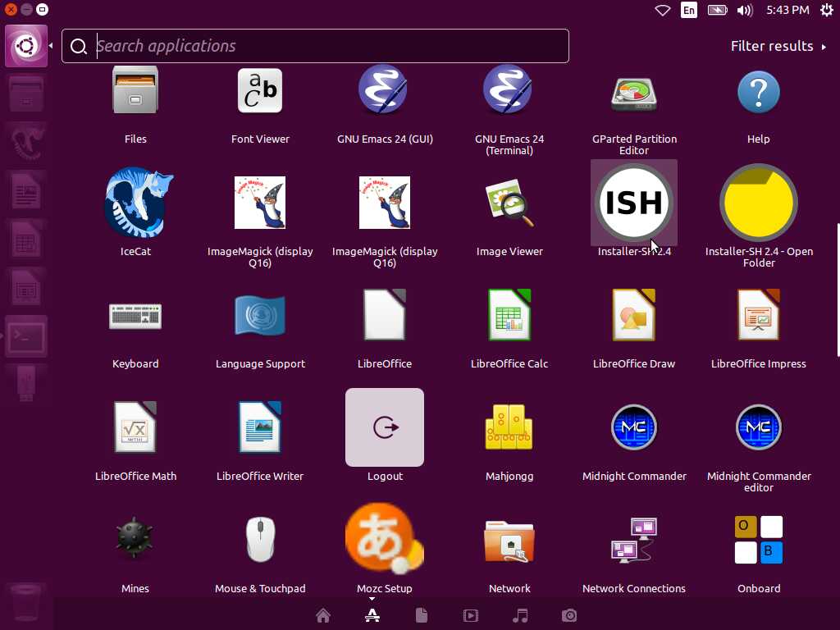Launch Language Support
Image resolution: width=840 pixels, height=630 pixels.
pyautogui.click(x=260, y=315)
